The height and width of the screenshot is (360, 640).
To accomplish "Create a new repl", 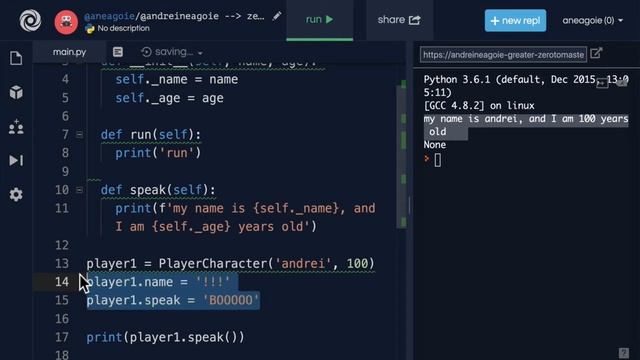I will coord(516,20).
